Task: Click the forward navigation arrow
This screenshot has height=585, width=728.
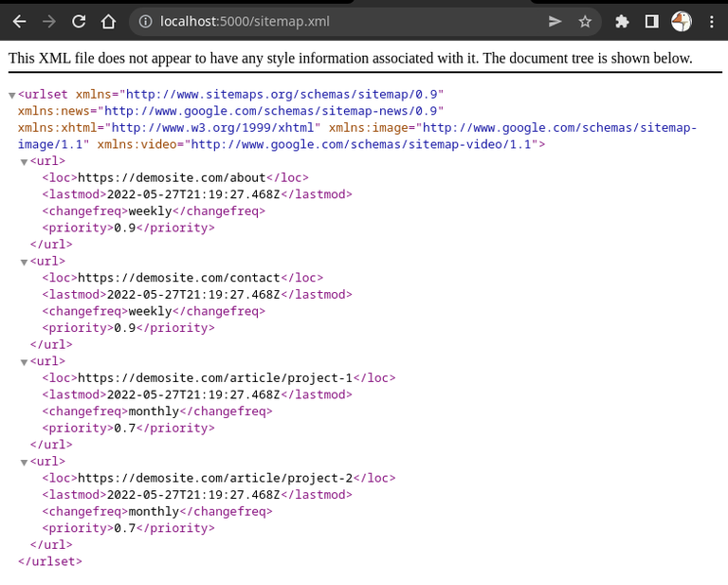Action: (48, 22)
